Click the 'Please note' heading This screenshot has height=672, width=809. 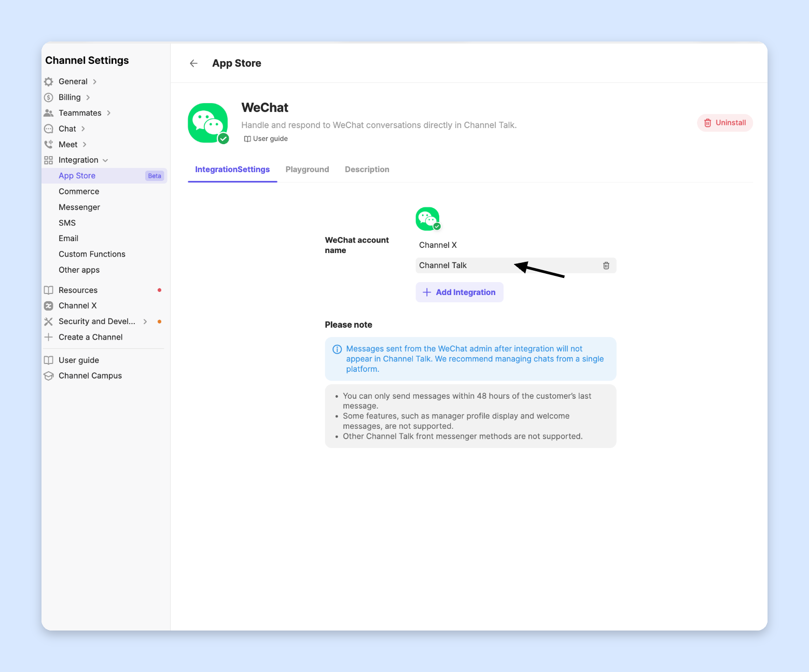point(348,325)
